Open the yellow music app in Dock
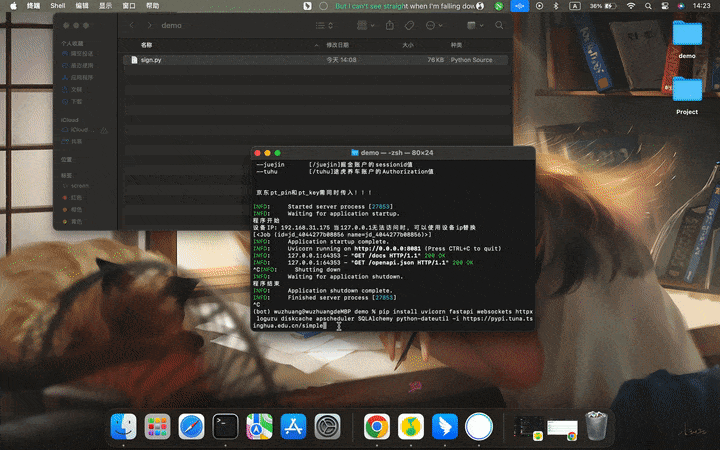The height and width of the screenshot is (450, 720). point(411,427)
